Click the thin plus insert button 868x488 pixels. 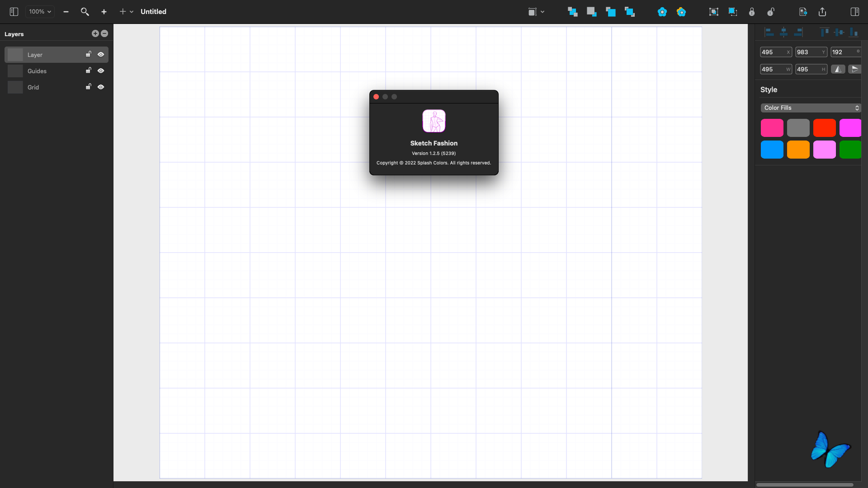click(x=123, y=12)
